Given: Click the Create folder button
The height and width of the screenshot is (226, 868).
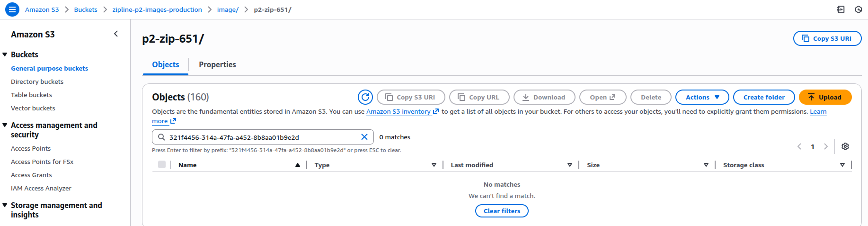Looking at the screenshot, I should [x=764, y=97].
